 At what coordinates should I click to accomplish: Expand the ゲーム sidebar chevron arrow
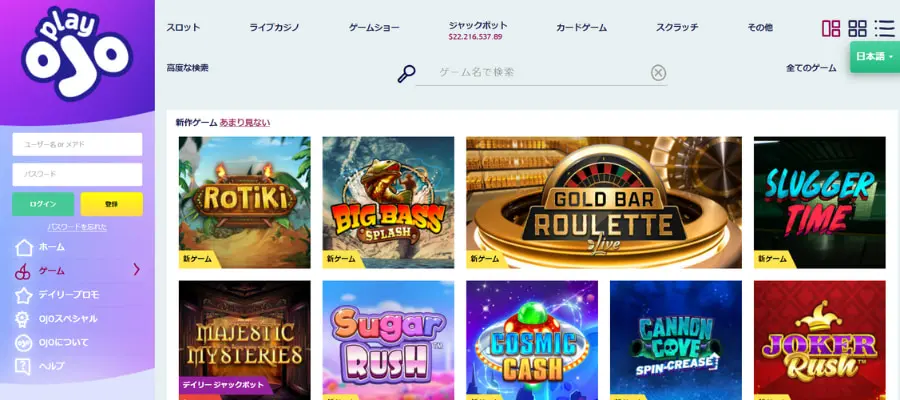[137, 269]
